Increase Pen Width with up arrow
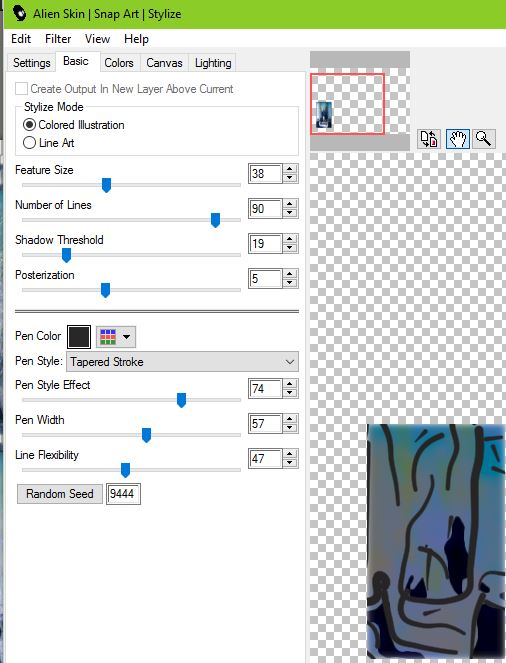506x663 pixels. (290, 419)
